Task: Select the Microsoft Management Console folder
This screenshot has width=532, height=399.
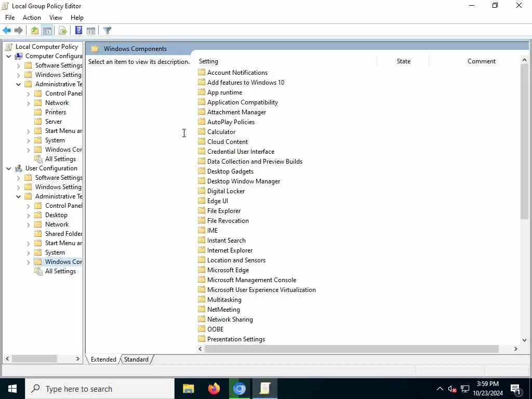Action: pyautogui.click(x=251, y=280)
